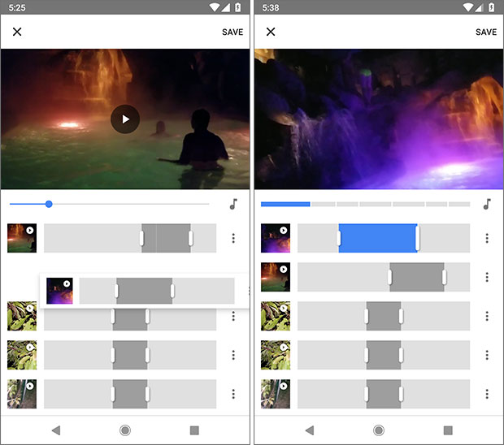Screen dimensions: 504x445
Task: Close the editor in the 5:38 screen
Action: point(271,32)
